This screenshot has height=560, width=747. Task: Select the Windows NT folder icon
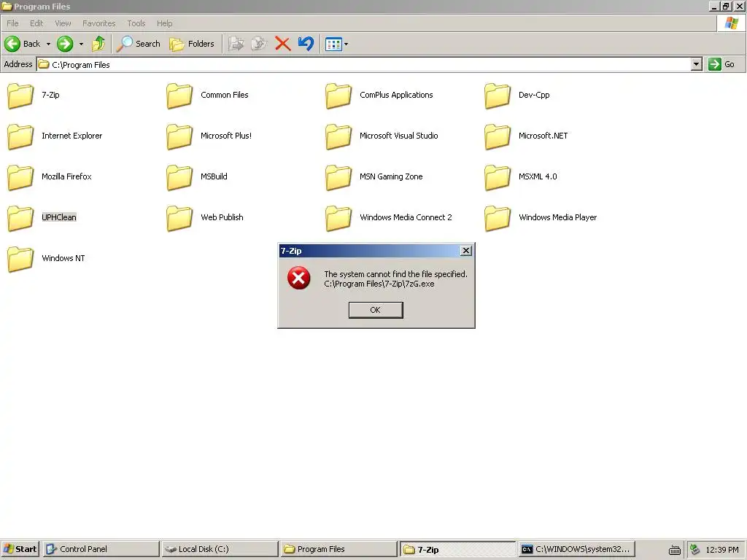coord(20,259)
